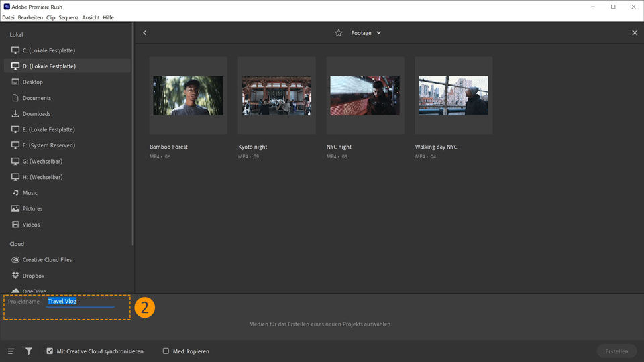Click the Projektname input field
This screenshot has width=644, height=362.
click(81, 302)
